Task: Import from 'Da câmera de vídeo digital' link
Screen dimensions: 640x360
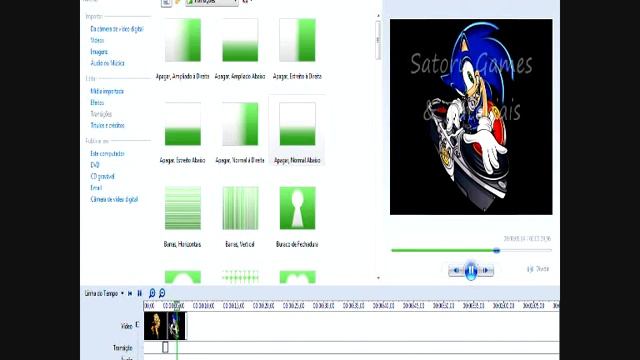Action: click(117, 29)
